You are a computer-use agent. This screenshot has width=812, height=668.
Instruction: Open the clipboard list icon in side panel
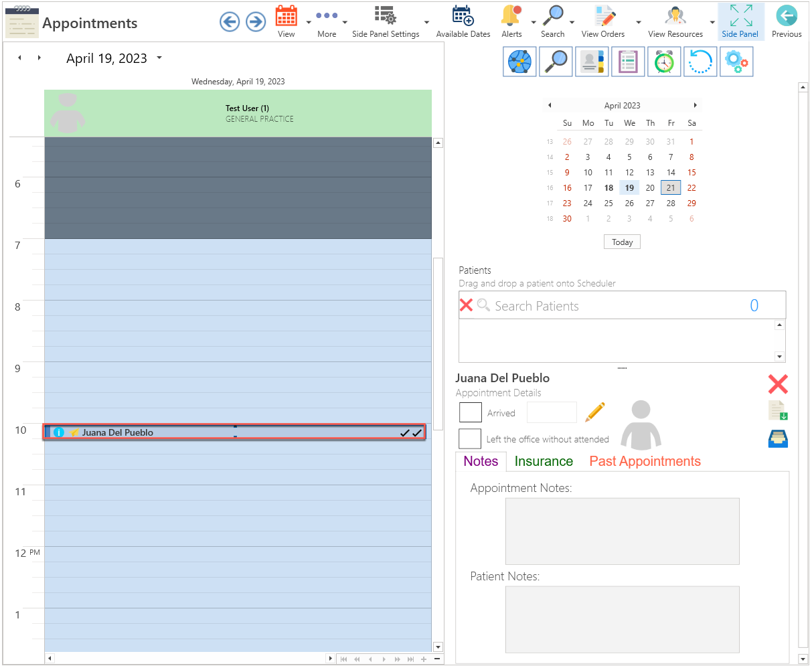click(629, 62)
